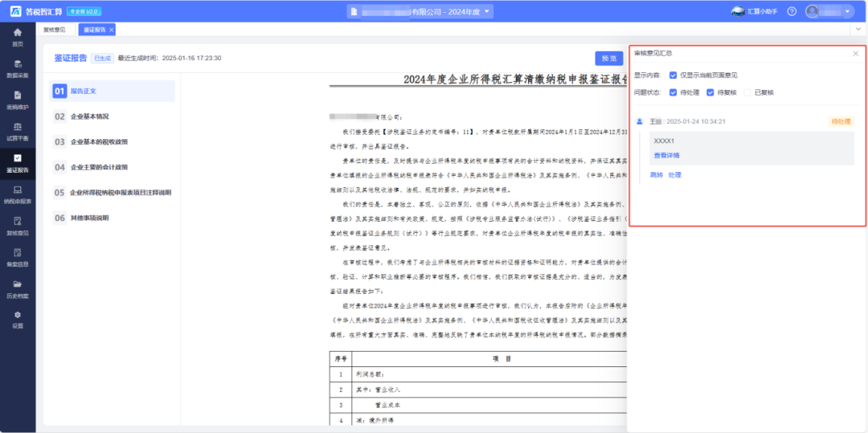Select section 01 报告正文
This screenshot has width=868, height=433.
click(113, 91)
